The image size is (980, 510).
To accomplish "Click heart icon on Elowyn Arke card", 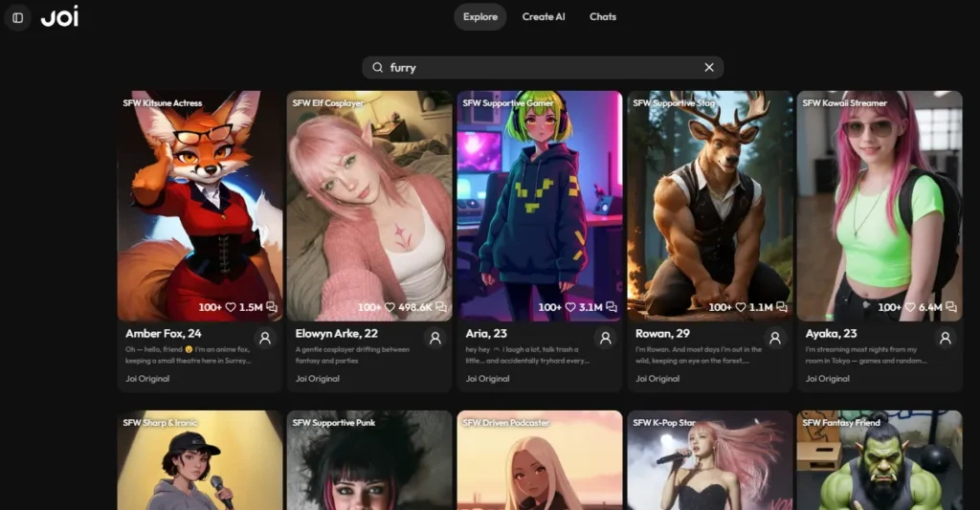I will point(390,307).
